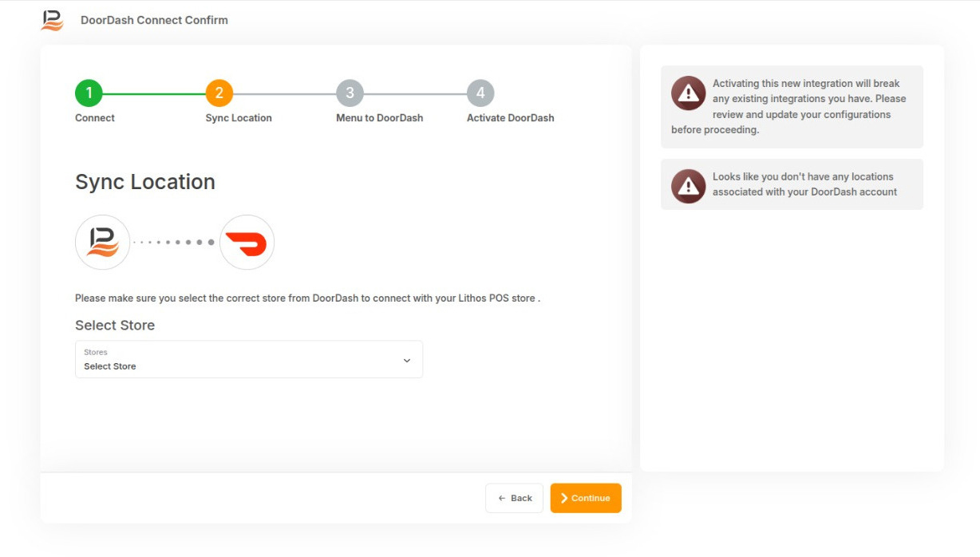The image size is (980, 557).
Task: Click the Sync Location heading
Action: 145,182
